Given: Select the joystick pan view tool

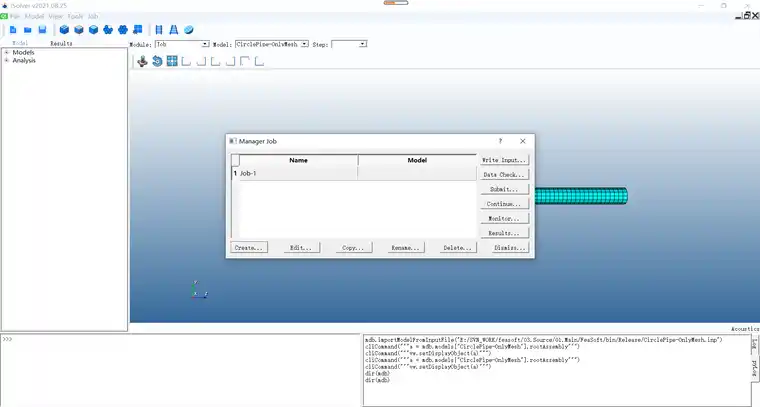Looking at the screenshot, I should pyautogui.click(x=142, y=62).
